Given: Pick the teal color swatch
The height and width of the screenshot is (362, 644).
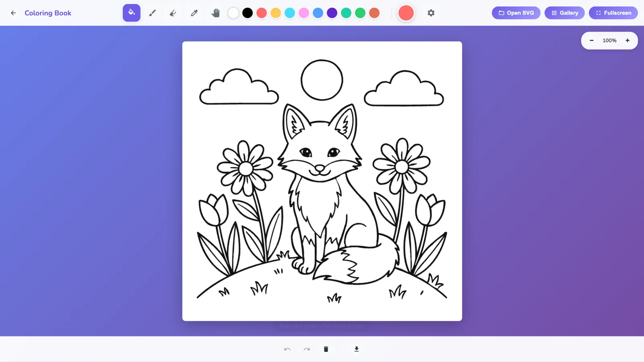Looking at the screenshot, I should [x=346, y=13].
